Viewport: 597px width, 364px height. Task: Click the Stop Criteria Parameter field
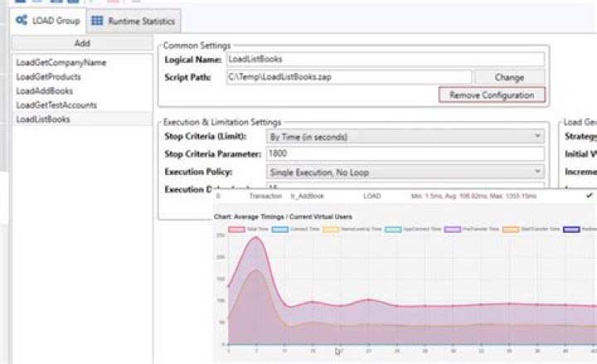(405, 153)
